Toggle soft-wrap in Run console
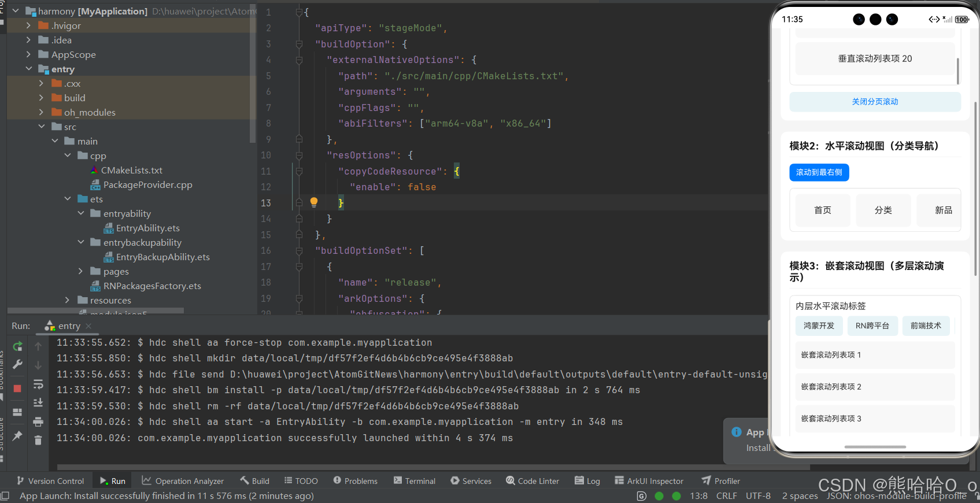980x503 pixels. pos(38,384)
